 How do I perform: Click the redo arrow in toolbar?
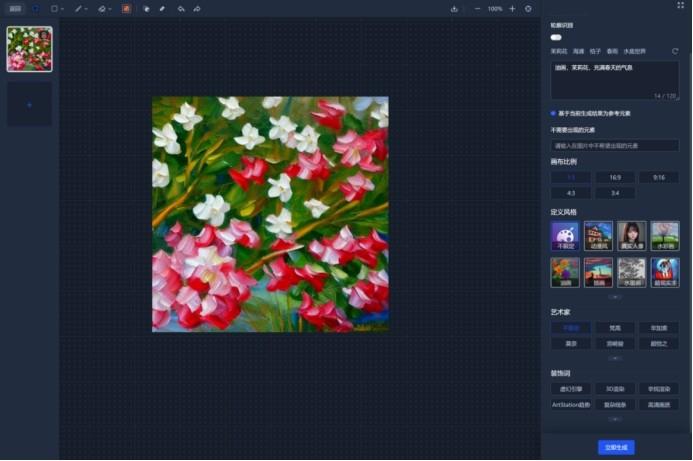[197, 8]
